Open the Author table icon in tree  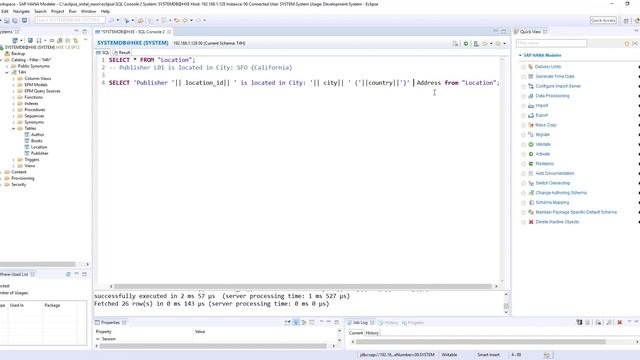27,134
